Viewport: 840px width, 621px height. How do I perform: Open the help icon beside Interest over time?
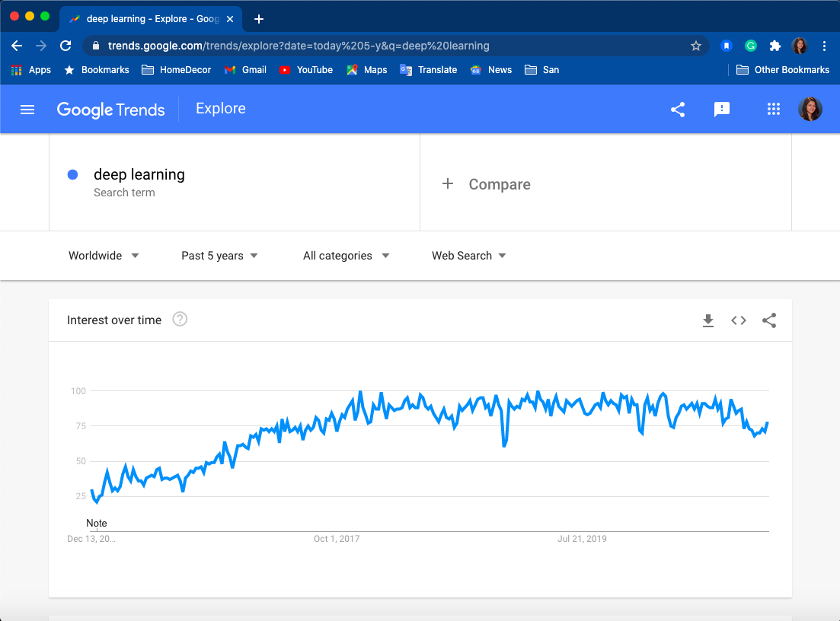click(x=180, y=320)
